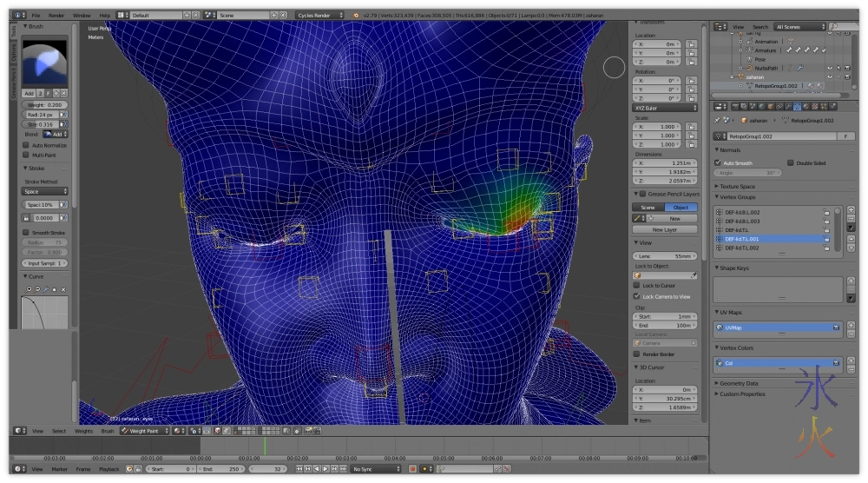The image size is (868, 483).
Task: Open the Cycles Render engine dropdown
Action: click(x=319, y=15)
